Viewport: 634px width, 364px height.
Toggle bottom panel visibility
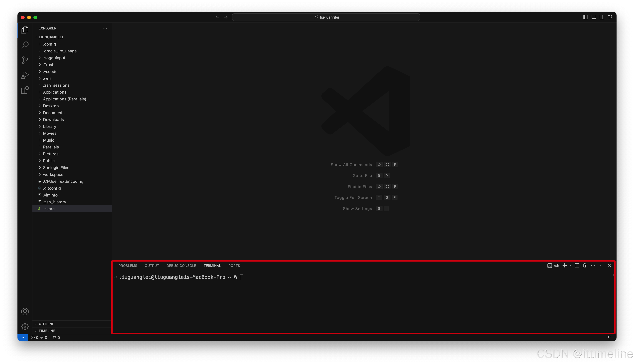[593, 17]
